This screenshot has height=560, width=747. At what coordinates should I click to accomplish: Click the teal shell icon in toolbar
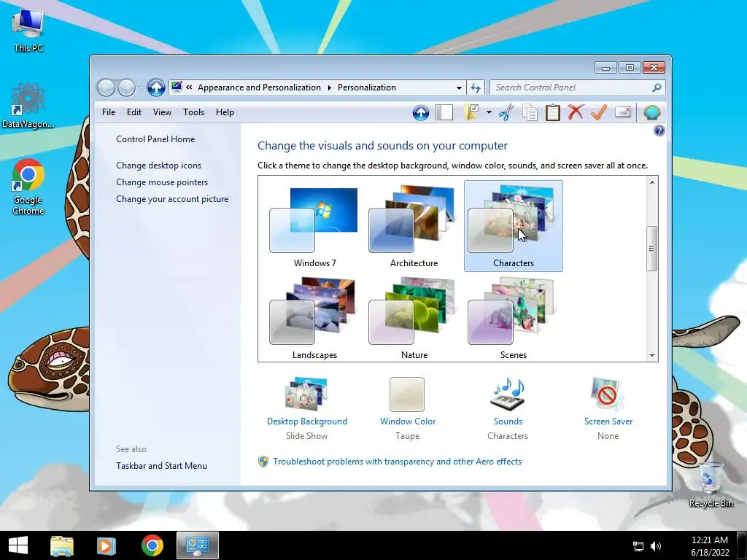[651, 113]
